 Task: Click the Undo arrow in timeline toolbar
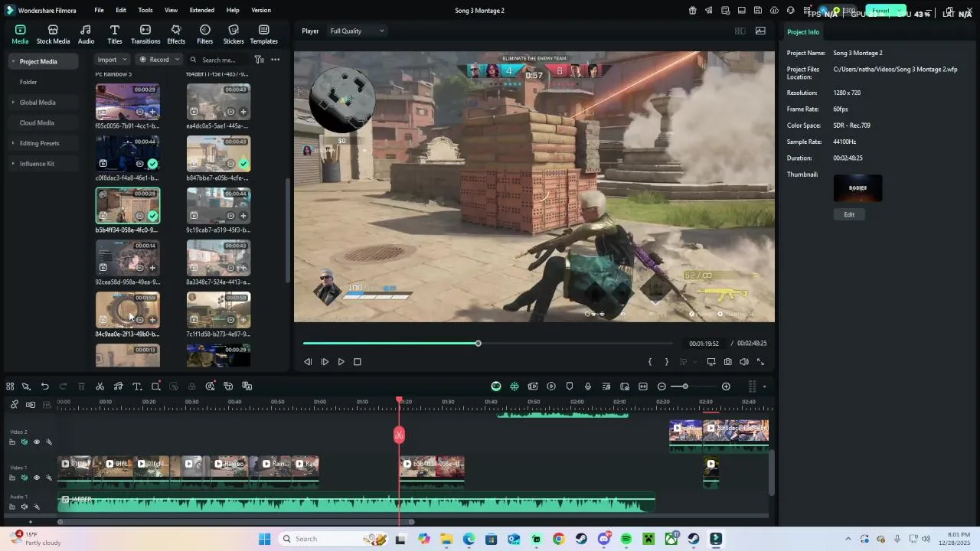[x=44, y=386]
